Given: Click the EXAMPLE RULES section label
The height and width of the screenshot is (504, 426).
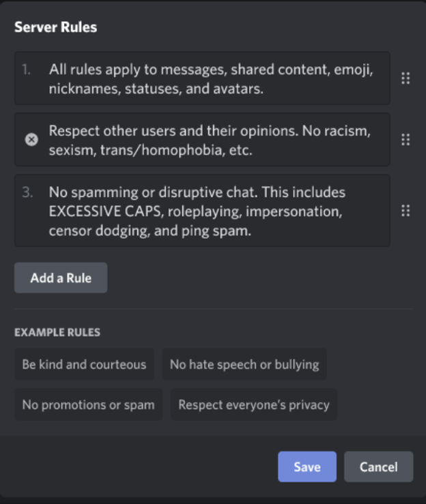Looking at the screenshot, I should [57, 332].
